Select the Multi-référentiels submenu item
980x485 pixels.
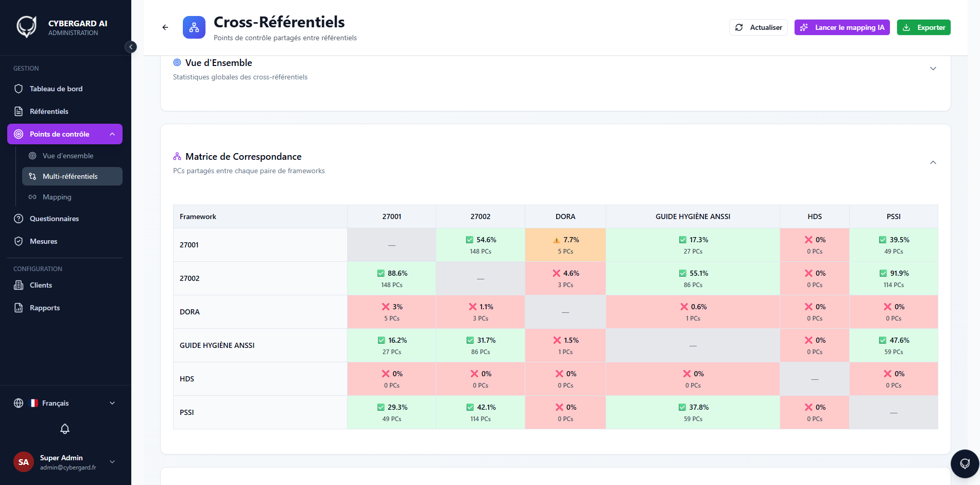(72, 176)
